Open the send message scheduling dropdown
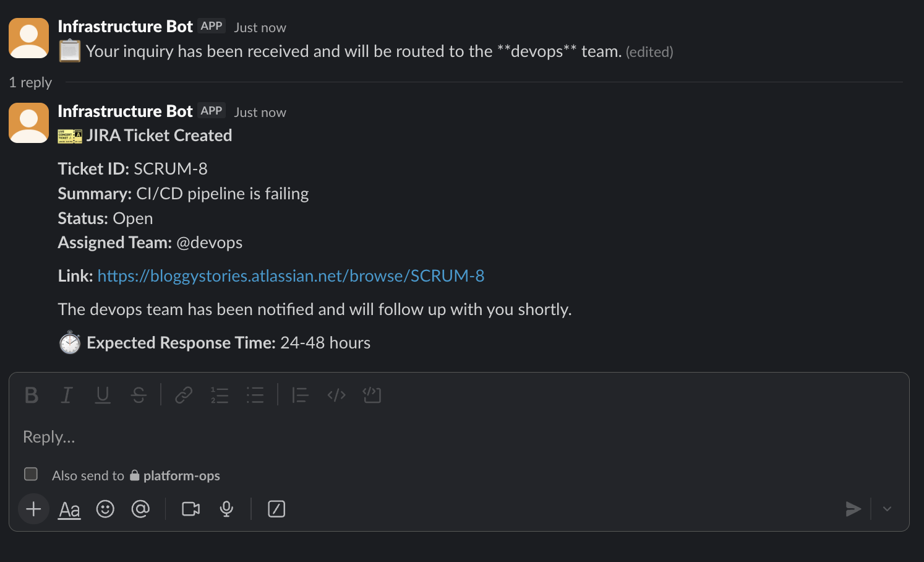 coord(888,509)
